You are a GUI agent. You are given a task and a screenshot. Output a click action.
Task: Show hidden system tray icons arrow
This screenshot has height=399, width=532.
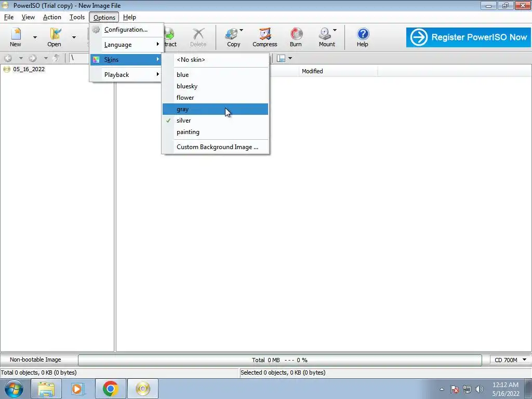[442, 390]
